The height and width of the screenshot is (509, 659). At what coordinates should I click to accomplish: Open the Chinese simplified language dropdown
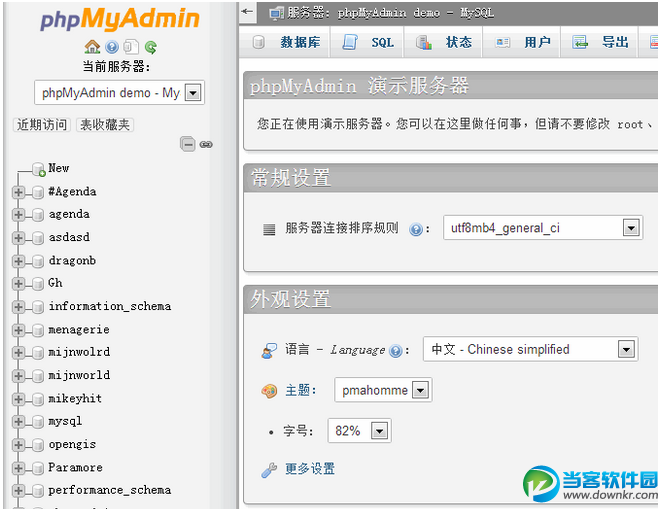click(x=531, y=349)
